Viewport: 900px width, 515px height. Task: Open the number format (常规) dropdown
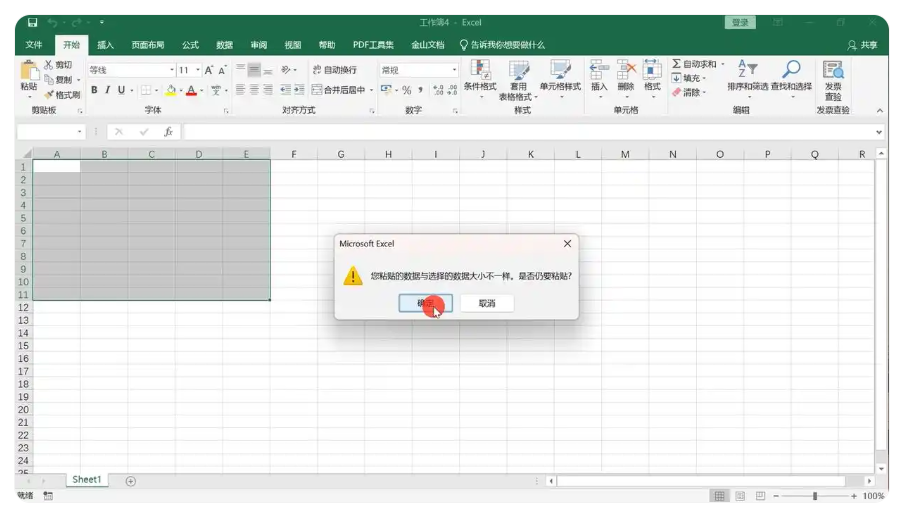point(454,70)
